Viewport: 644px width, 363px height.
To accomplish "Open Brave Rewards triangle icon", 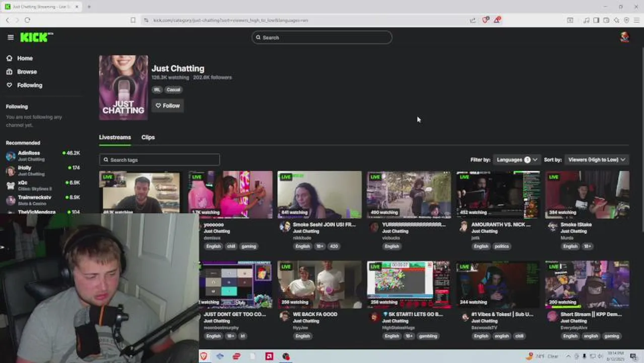I will (x=497, y=20).
